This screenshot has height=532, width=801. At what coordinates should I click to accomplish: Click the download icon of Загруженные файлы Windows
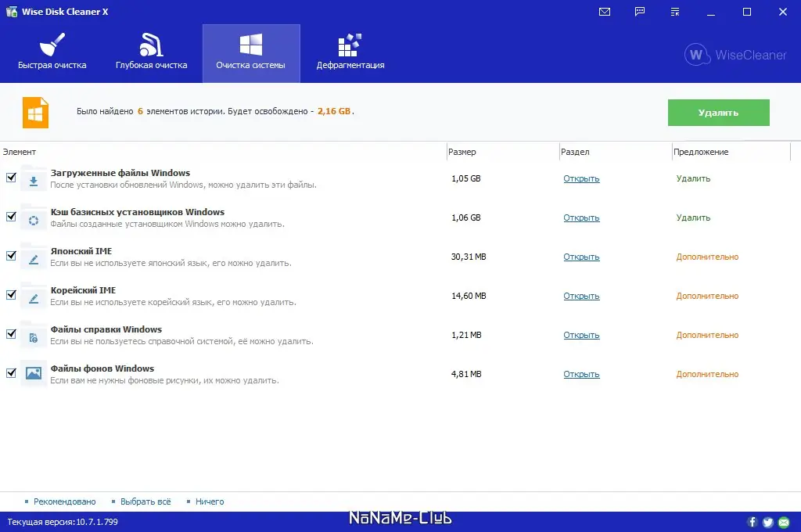click(x=34, y=180)
